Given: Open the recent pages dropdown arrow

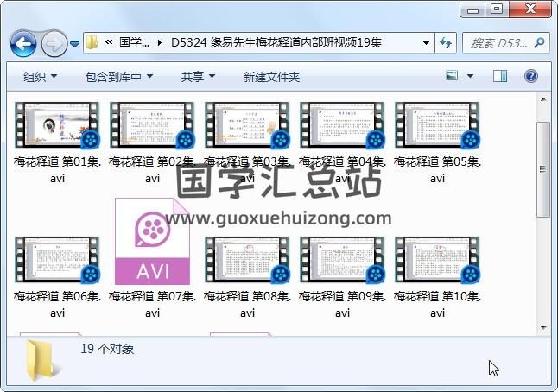Looking at the screenshot, I should [x=74, y=44].
